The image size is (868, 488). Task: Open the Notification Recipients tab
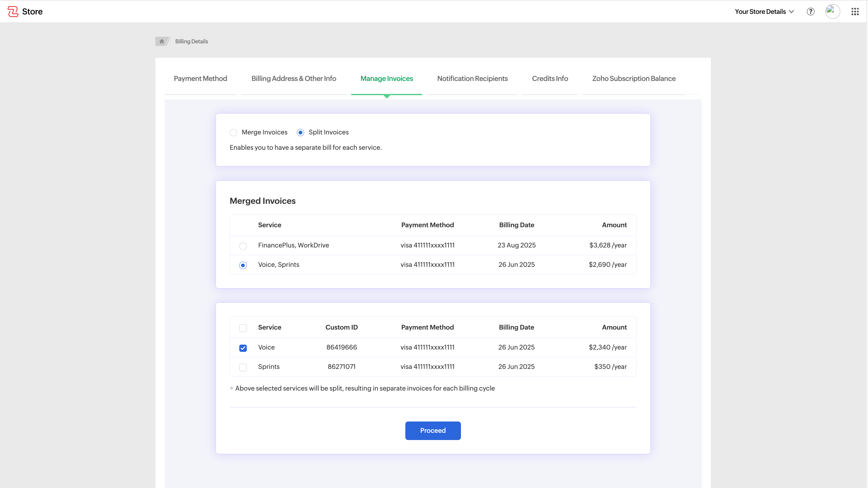pyautogui.click(x=472, y=78)
